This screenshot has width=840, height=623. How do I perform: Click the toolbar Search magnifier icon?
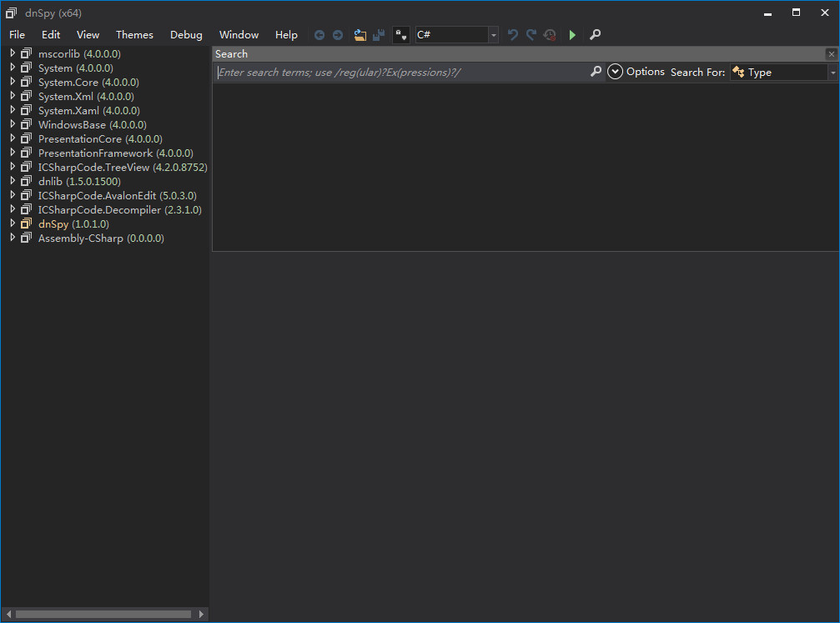[596, 35]
